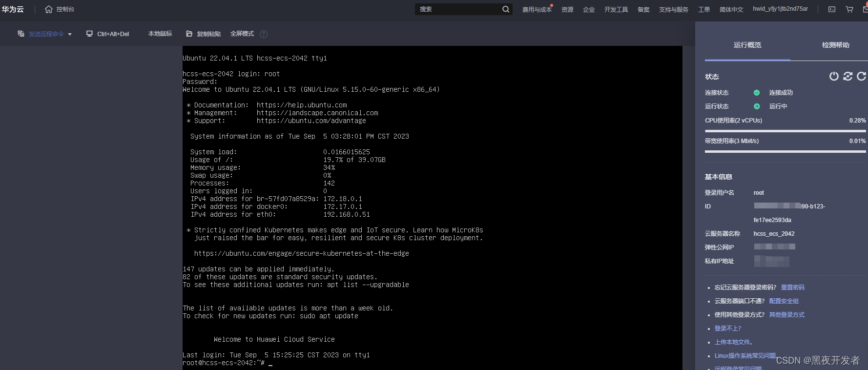868x370 pixels.
Task: Open the 支持与服务 menu
Action: click(x=674, y=10)
